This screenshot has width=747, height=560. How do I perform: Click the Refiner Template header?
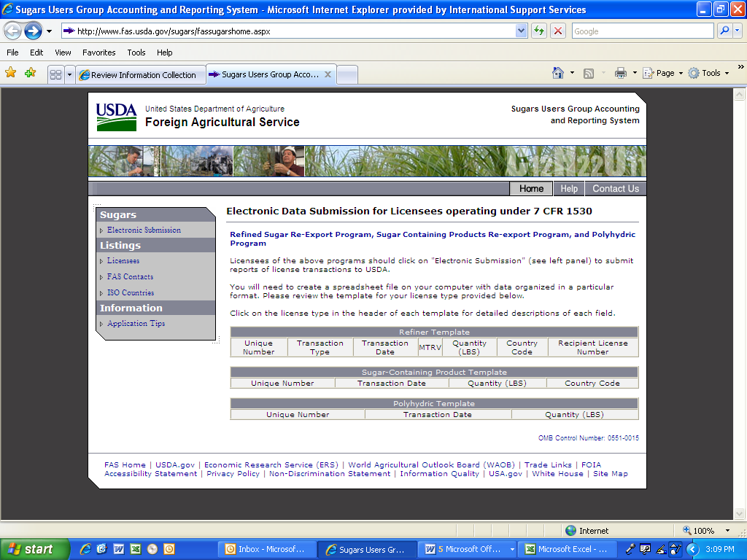click(x=434, y=332)
